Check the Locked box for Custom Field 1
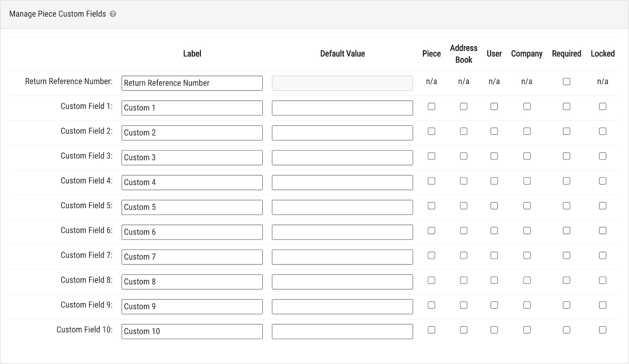Viewport: 629px width, 364px height. (603, 106)
